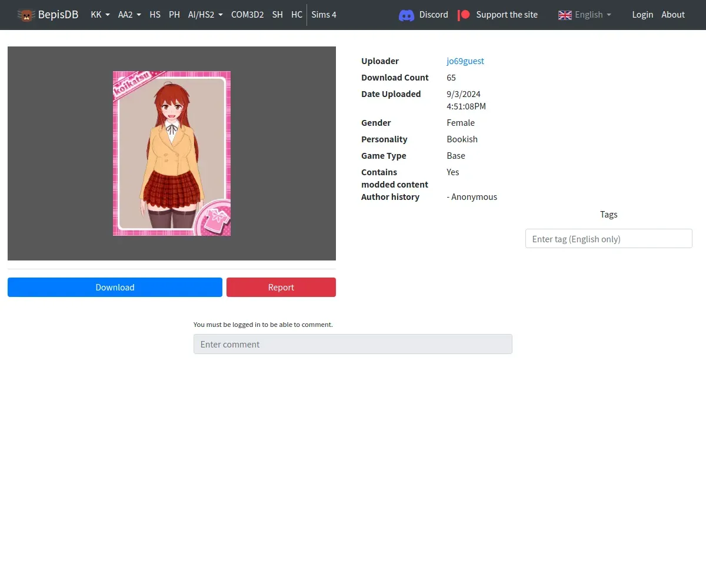Expand the AI/HS2 dropdown menu
The width and height of the screenshot is (706, 588).
click(x=205, y=15)
